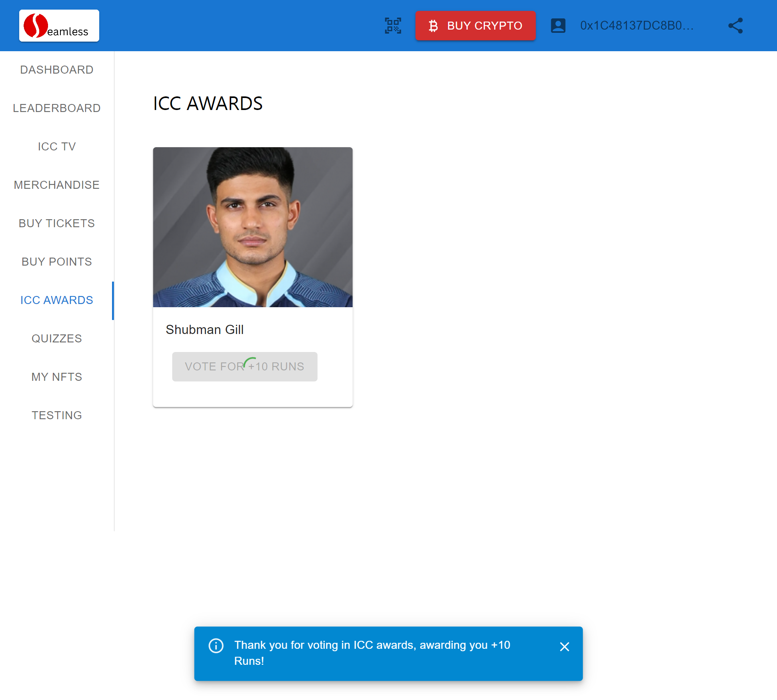Click the info icon in notification

(x=216, y=646)
